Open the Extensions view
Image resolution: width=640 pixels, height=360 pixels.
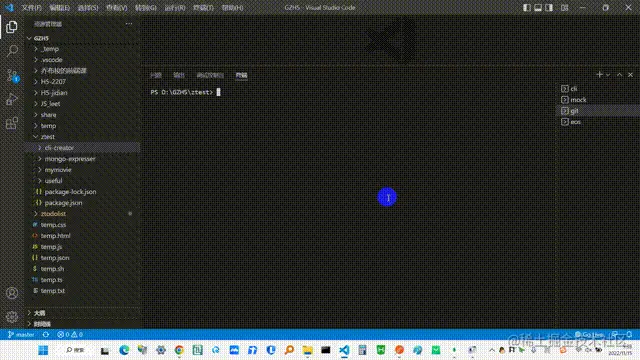pyautogui.click(x=12, y=123)
